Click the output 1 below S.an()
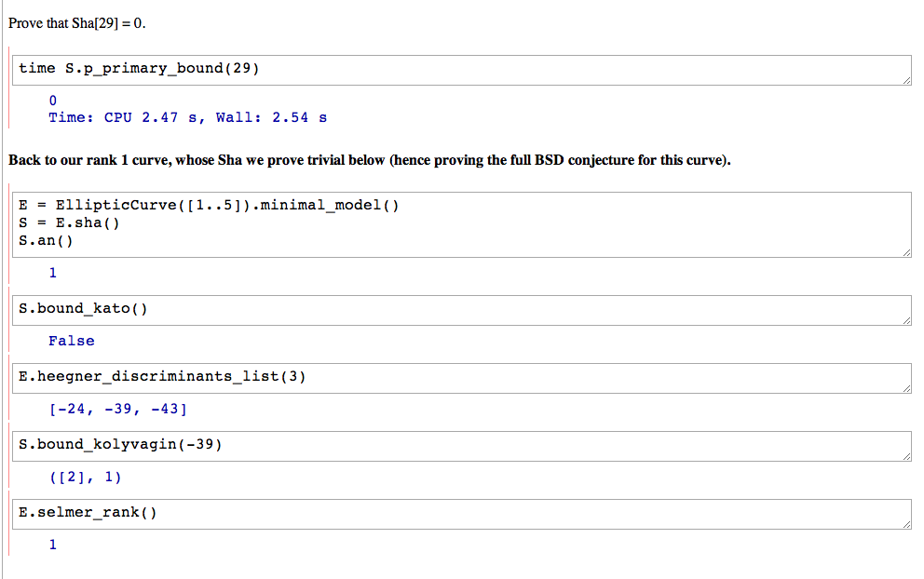 [x=52, y=273]
